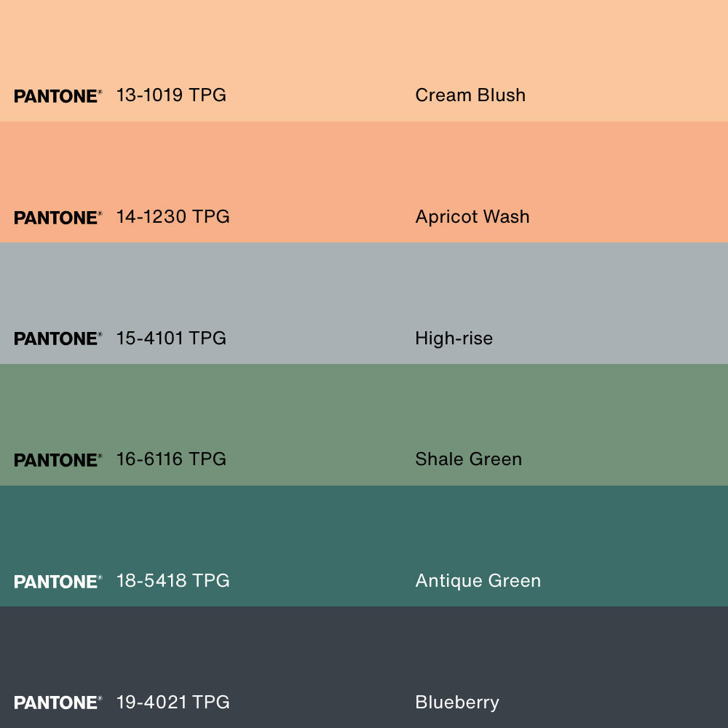Click the Blueberry color name

click(x=456, y=703)
